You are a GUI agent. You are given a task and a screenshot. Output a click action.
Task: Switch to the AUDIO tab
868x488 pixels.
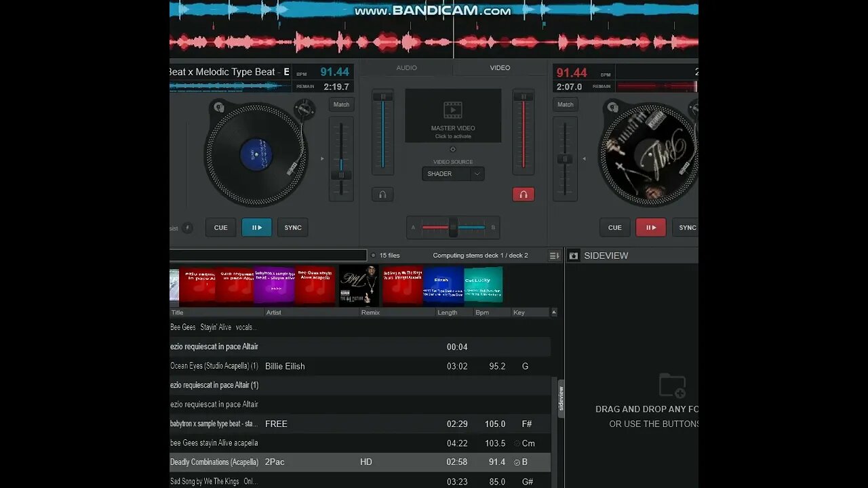[407, 68]
